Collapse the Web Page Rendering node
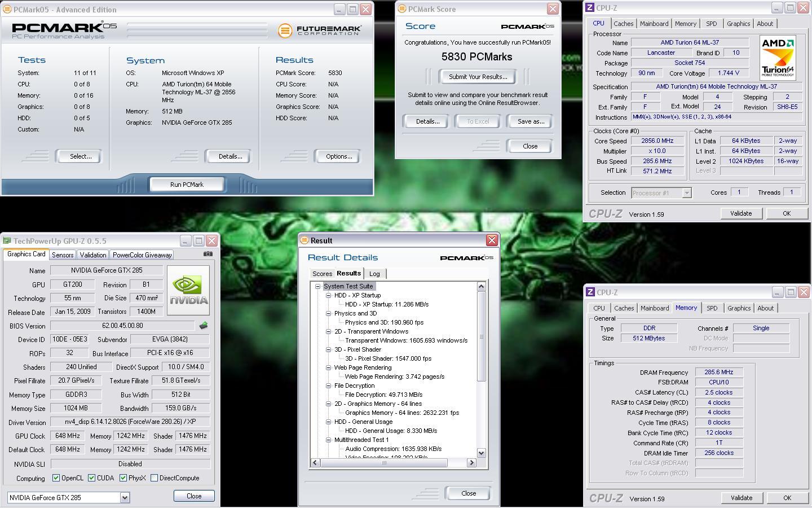Image resolution: width=812 pixels, height=508 pixels. coord(328,367)
